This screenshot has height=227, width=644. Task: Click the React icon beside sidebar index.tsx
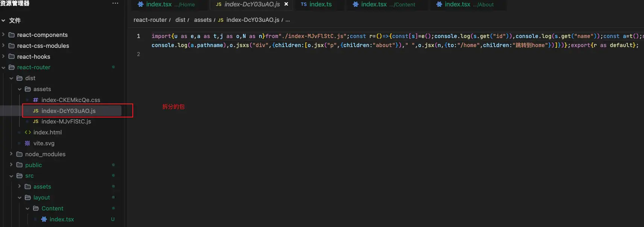point(44,219)
